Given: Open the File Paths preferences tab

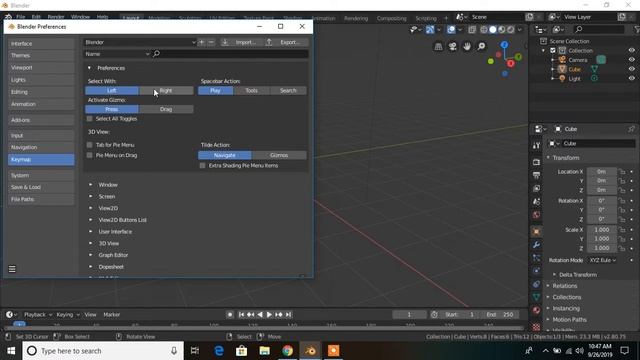Looking at the screenshot, I should click(41, 199).
